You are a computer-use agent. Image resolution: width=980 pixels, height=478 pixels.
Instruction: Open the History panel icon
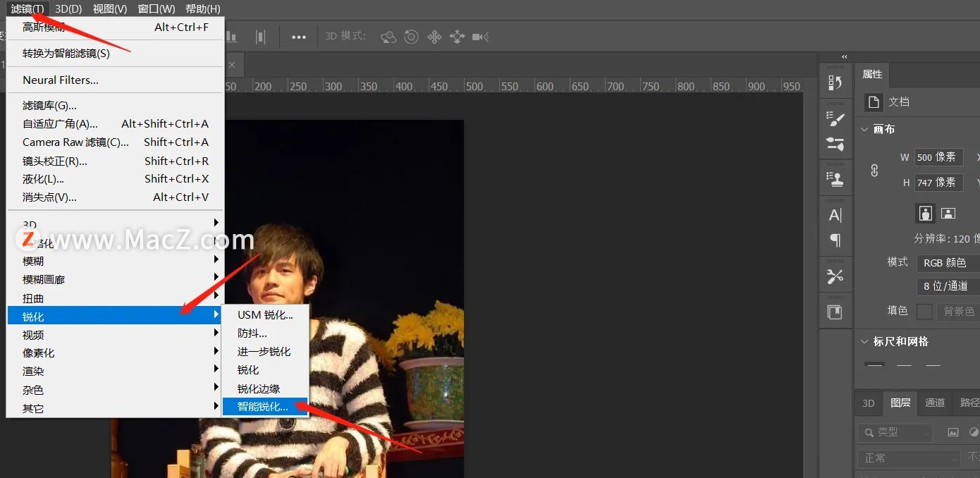835,82
